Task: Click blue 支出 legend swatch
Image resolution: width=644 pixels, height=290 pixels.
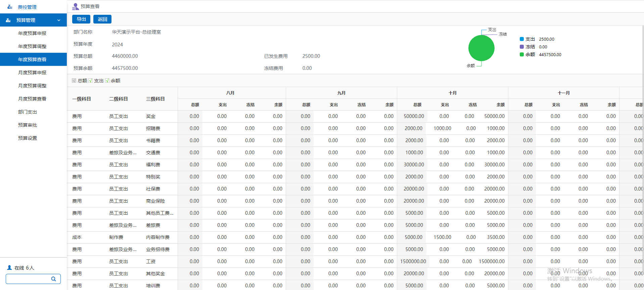Action: (x=522, y=39)
